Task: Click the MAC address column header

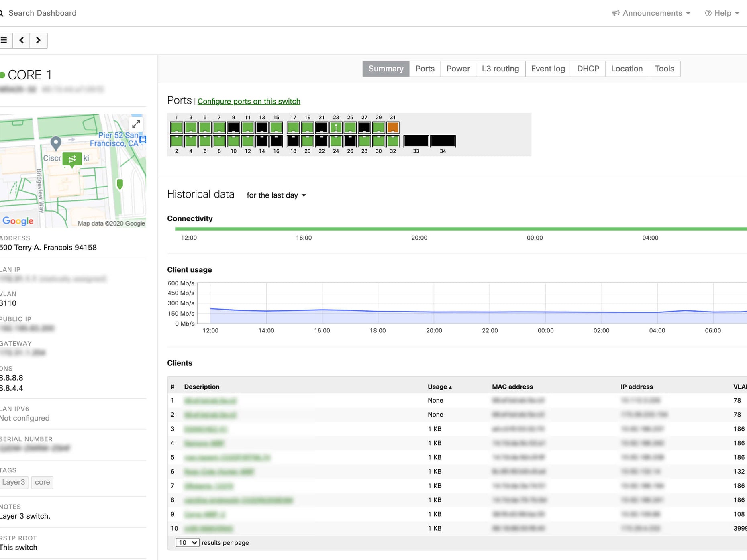Action: pyautogui.click(x=512, y=387)
